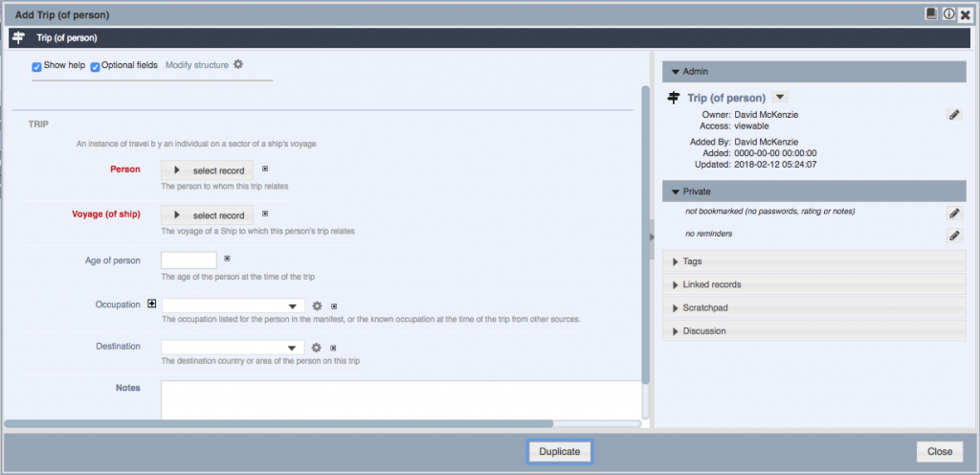Viewport: 980px width, 475px height.
Task: Edit reminders with pencil icon
Action: point(954,236)
